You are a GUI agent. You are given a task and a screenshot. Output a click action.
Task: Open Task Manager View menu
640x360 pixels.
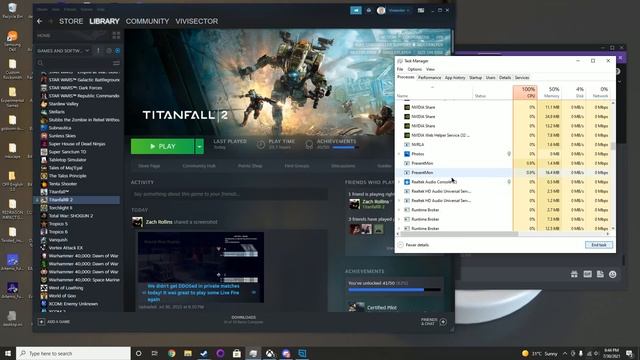[430, 69]
